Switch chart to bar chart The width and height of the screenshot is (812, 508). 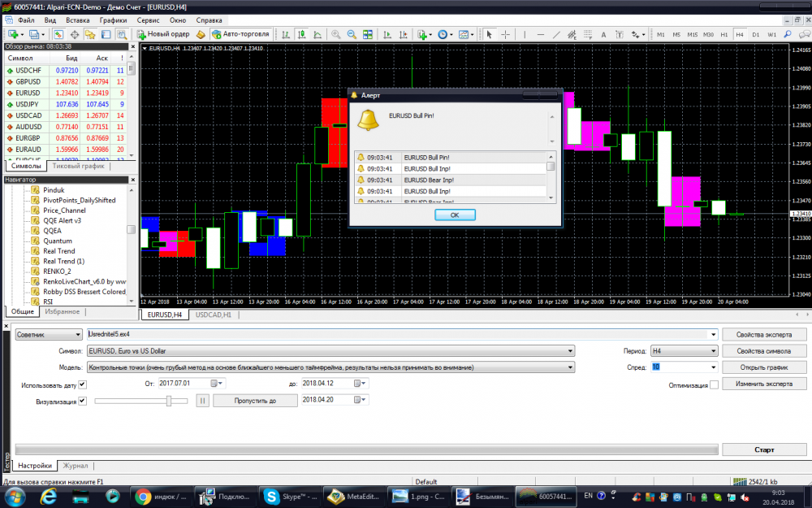pos(286,34)
